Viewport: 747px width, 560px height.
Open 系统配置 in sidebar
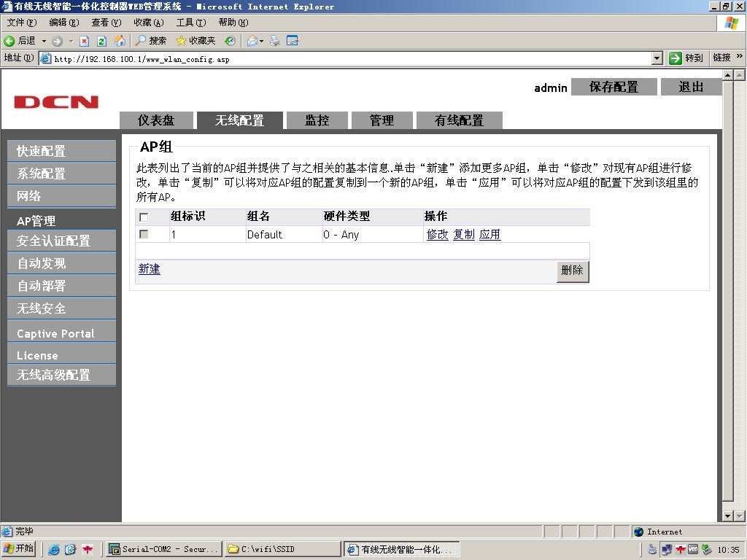tap(61, 174)
